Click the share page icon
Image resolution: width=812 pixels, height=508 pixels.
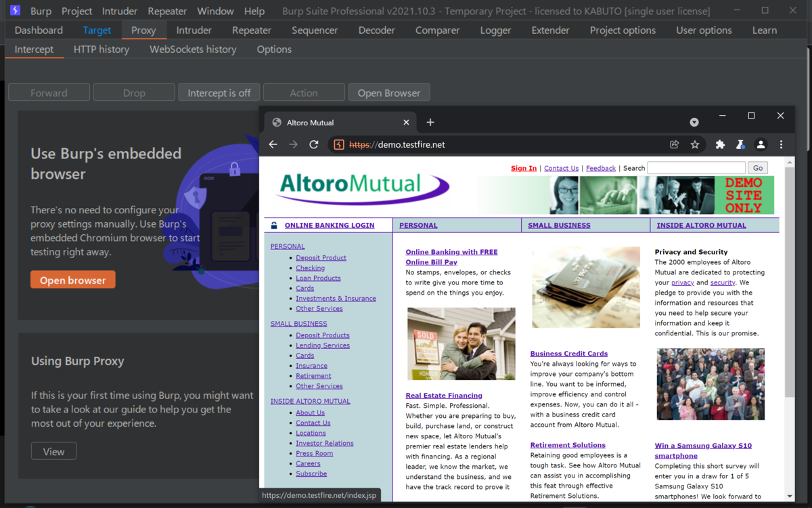(x=675, y=144)
